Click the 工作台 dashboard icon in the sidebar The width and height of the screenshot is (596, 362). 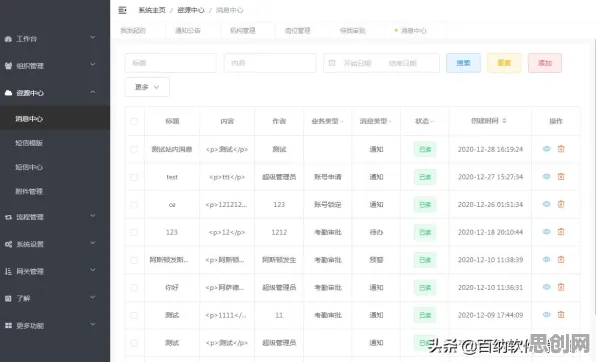click(8, 39)
